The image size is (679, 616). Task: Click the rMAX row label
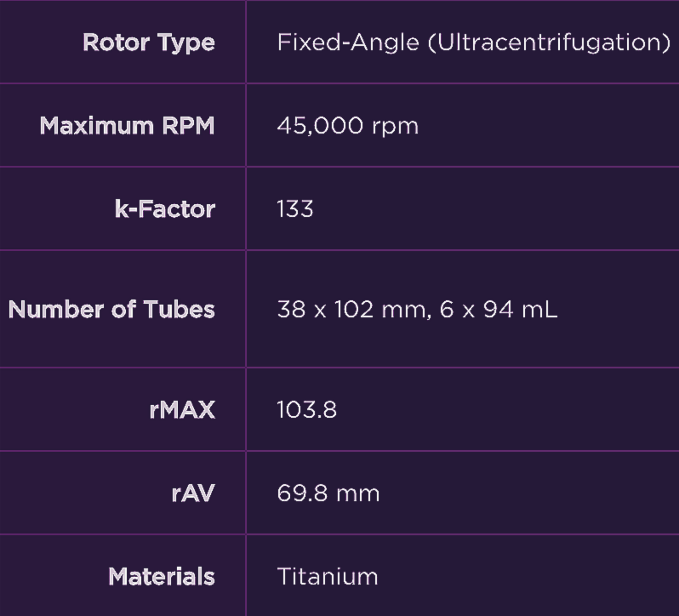[x=182, y=410]
